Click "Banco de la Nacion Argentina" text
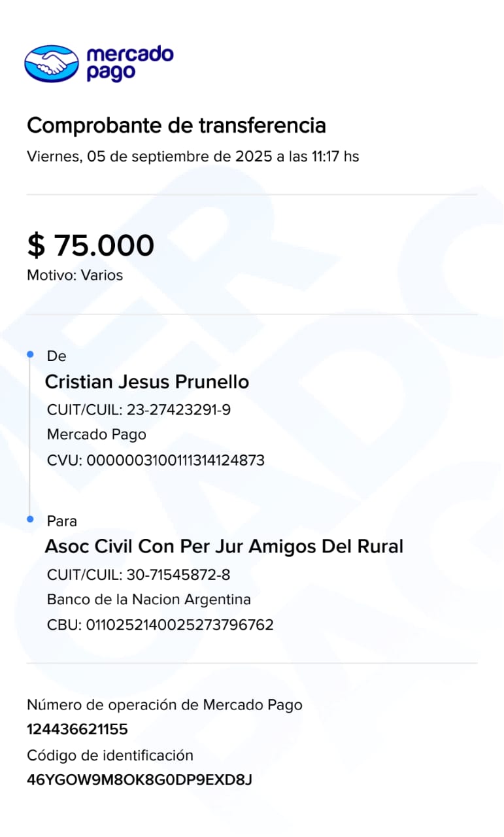 [x=149, y=600]
